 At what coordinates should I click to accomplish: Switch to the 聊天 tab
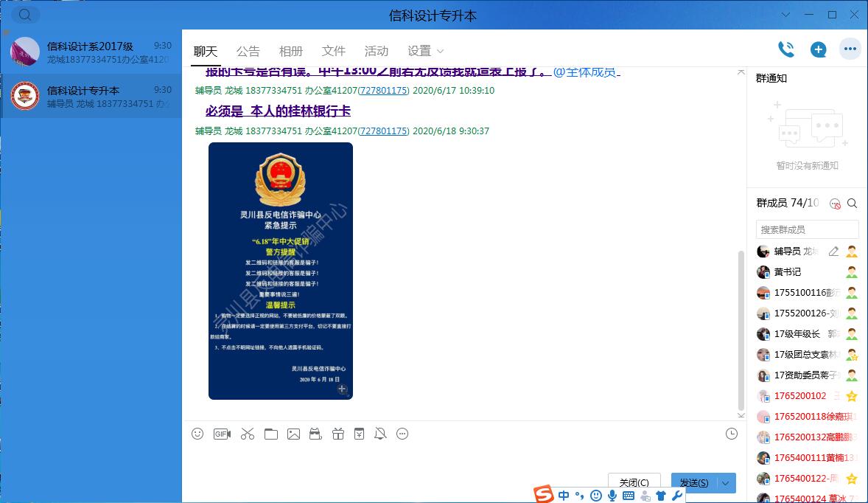click(x=206, y=51)
